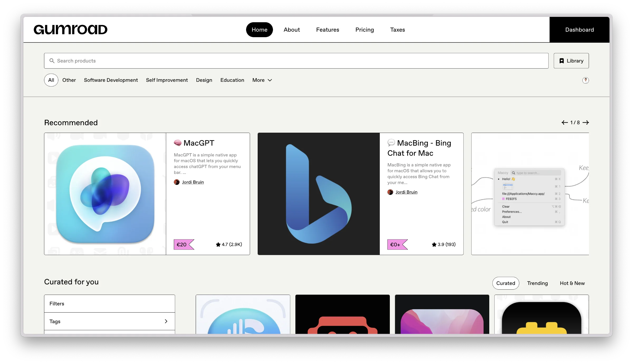The image size is (633, 364).
Task: Open MacBing - Bing Chat for Mac
Action: [419, 148]
